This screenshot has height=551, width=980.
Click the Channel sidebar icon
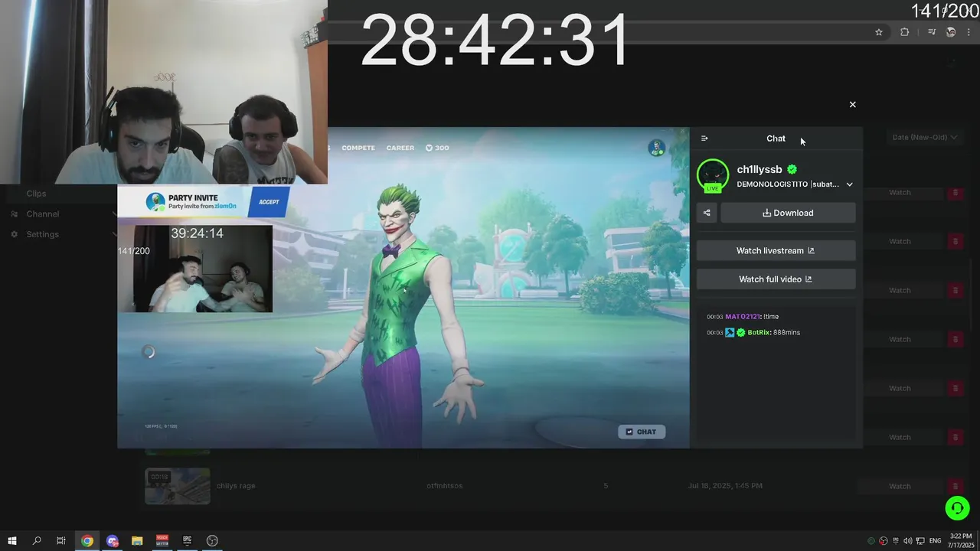[14, 214]
